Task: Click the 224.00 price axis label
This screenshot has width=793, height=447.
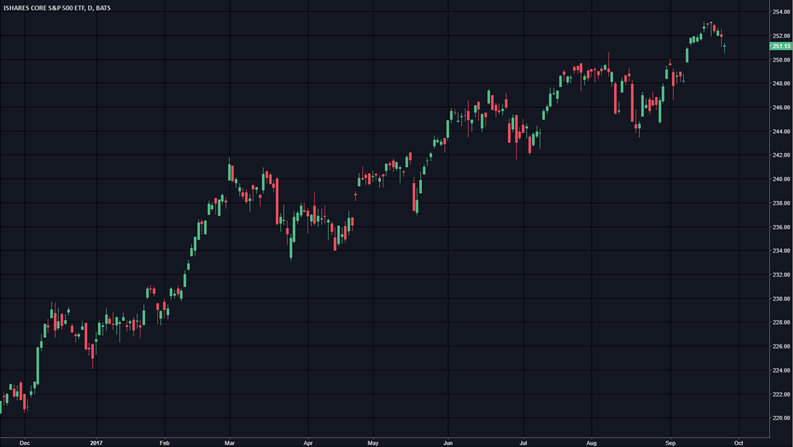Action: [781, 371]
